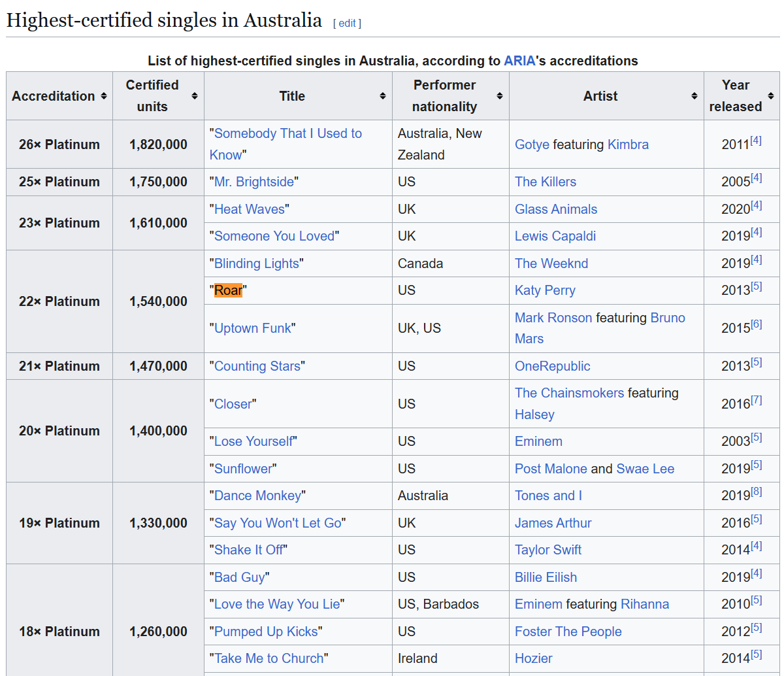Image resolution: width=784 pixels, height=676 pixels.
Task: Click the edit link beside section heading
Action: pyautogui.click(x=347, y=23)
